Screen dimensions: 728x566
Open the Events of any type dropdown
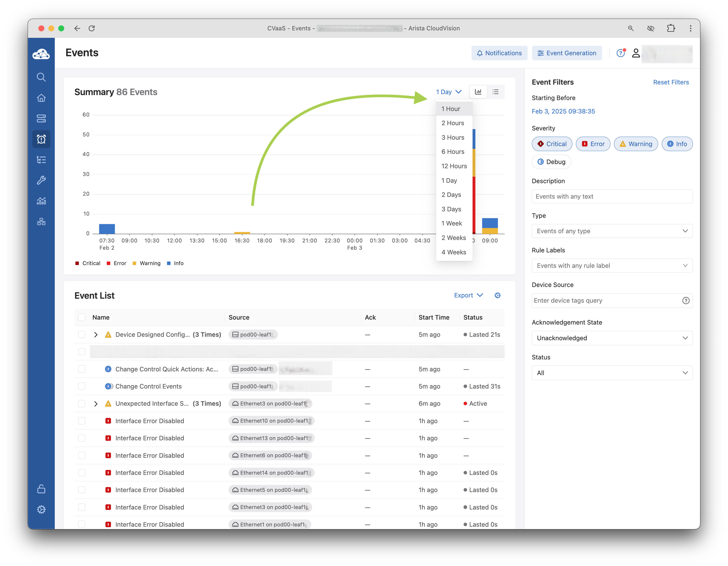[612, 231]
